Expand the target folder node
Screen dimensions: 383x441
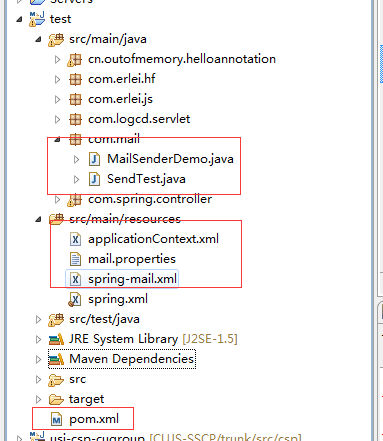[38, 399]
